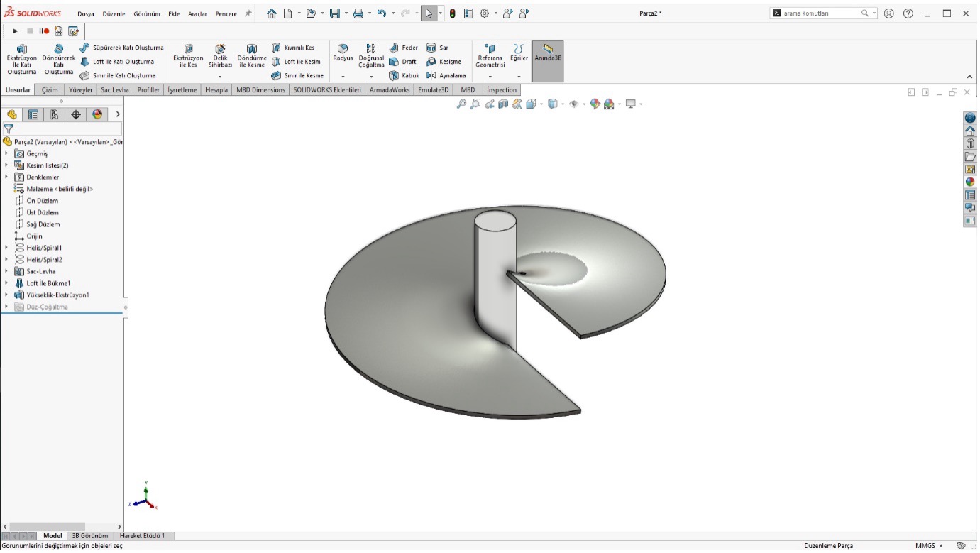Screen dimensions: 980x553
Task: Switch to the Sac Levha ribbon tab
Action: tap(114, 89)
